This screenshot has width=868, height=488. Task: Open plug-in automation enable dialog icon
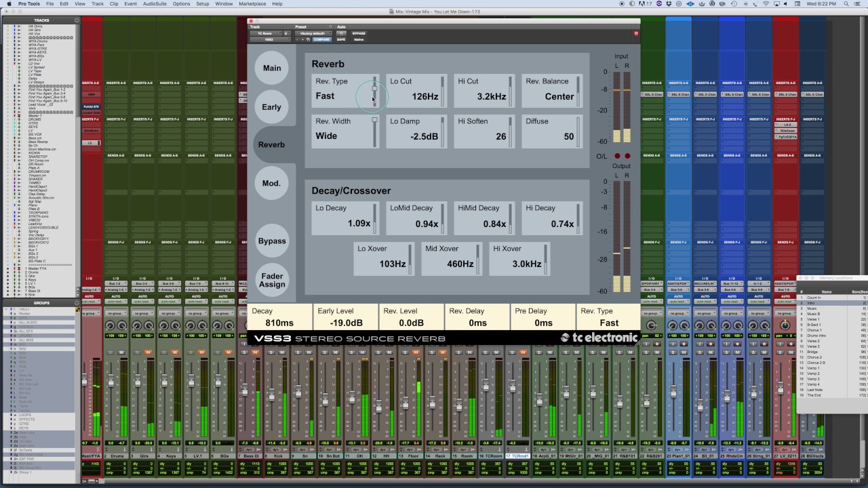(x=341, y=33)
